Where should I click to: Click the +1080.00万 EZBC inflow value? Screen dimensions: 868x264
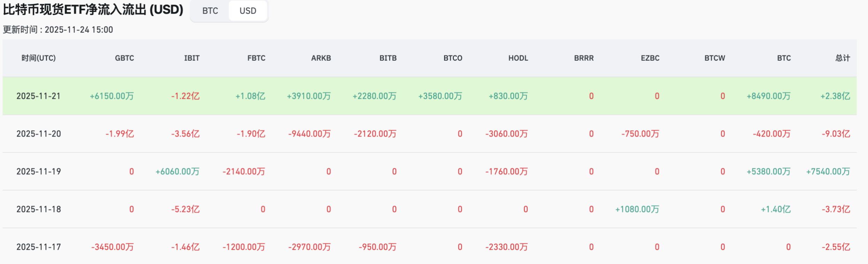pyautogui.click(x=637, y=209)
